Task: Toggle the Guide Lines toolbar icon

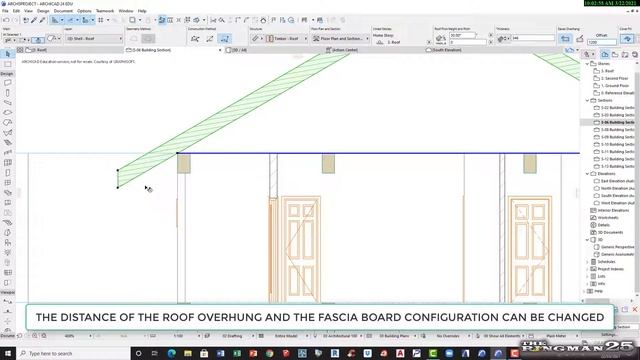Action: click(x=55, y=20)
